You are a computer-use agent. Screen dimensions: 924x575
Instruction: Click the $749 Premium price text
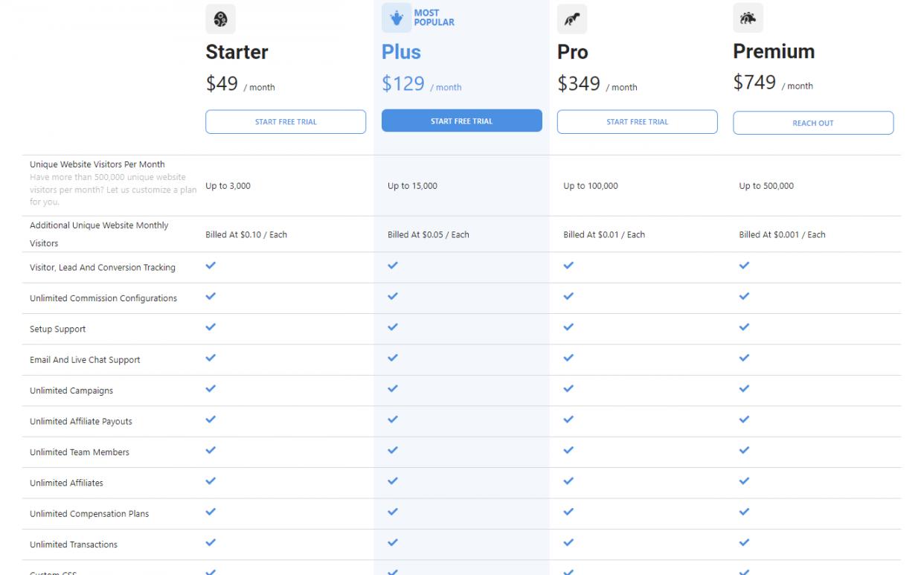point(754,83)
